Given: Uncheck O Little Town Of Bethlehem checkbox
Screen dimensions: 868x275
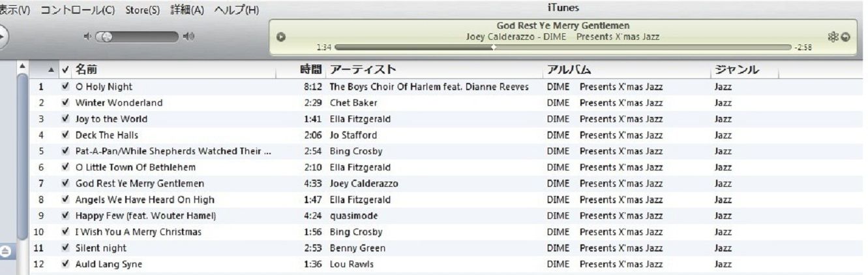Looking at the screenshot, I should tap(65, 167).
